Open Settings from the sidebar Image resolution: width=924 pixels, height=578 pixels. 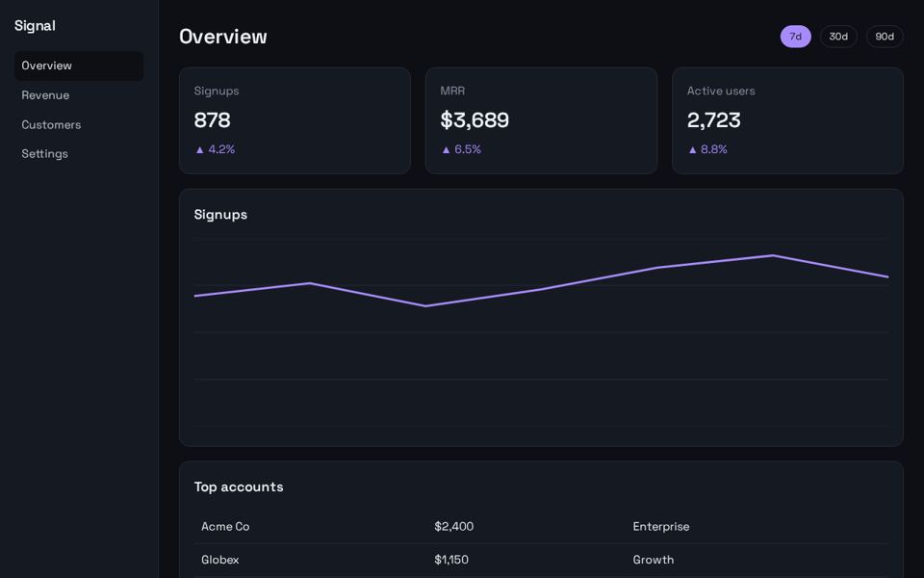coord(78,153)
